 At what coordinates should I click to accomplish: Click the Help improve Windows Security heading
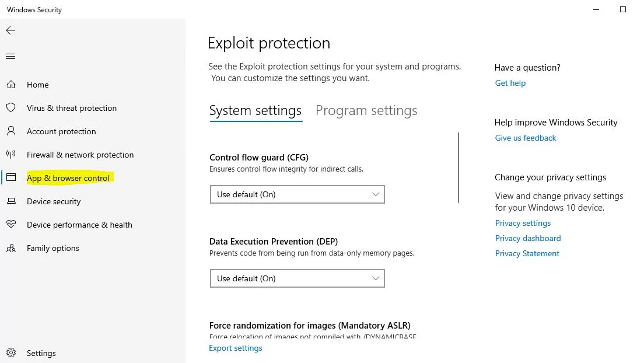556,123
